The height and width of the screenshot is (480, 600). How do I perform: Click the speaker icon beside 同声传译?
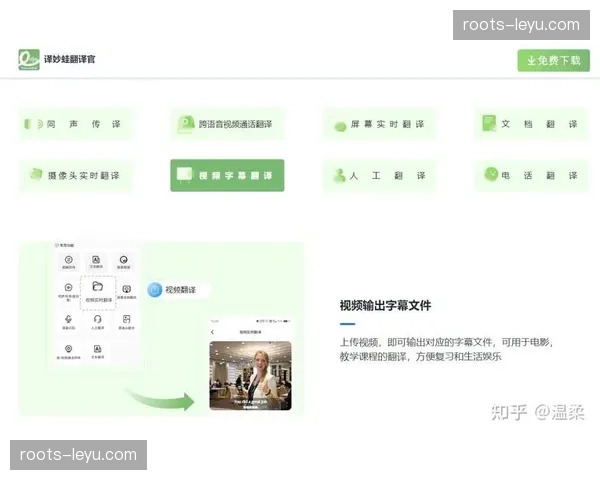tap(34, 124)
